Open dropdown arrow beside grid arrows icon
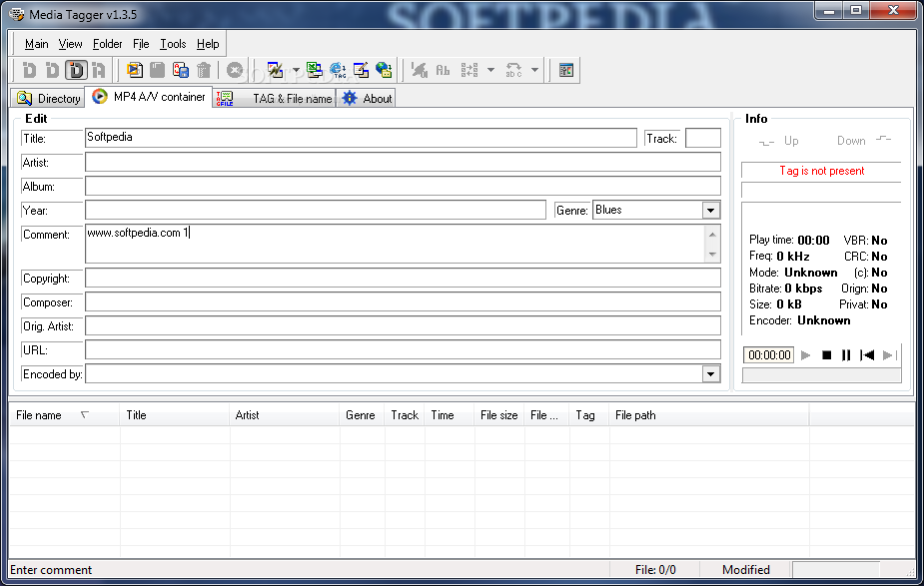This screenshot has width=924, height=586. [x=490, y=70]
